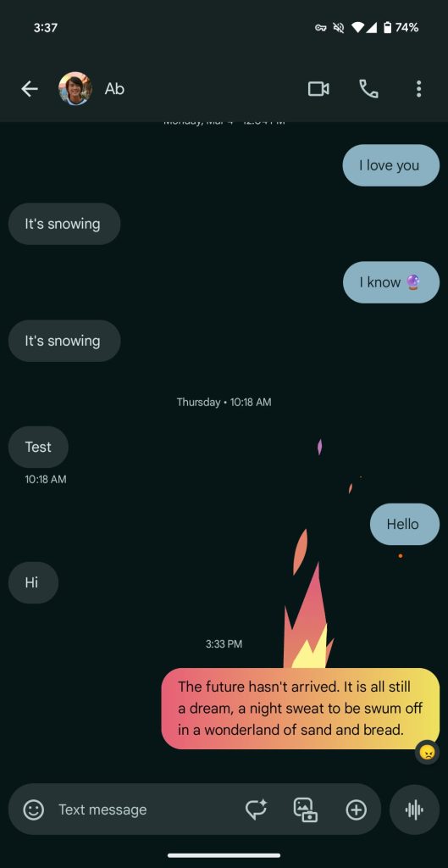Select the "Hi" received message
The image size is (448, 868).
[x=33, y=582]
